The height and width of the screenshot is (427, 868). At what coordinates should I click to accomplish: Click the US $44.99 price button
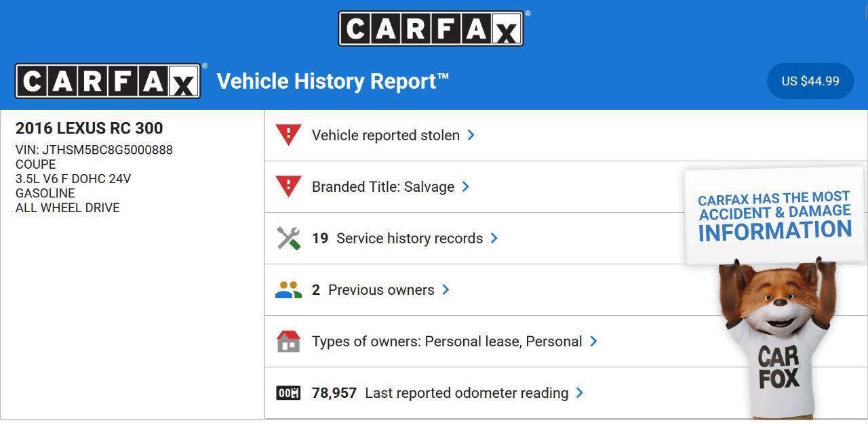tap(810, 81)
